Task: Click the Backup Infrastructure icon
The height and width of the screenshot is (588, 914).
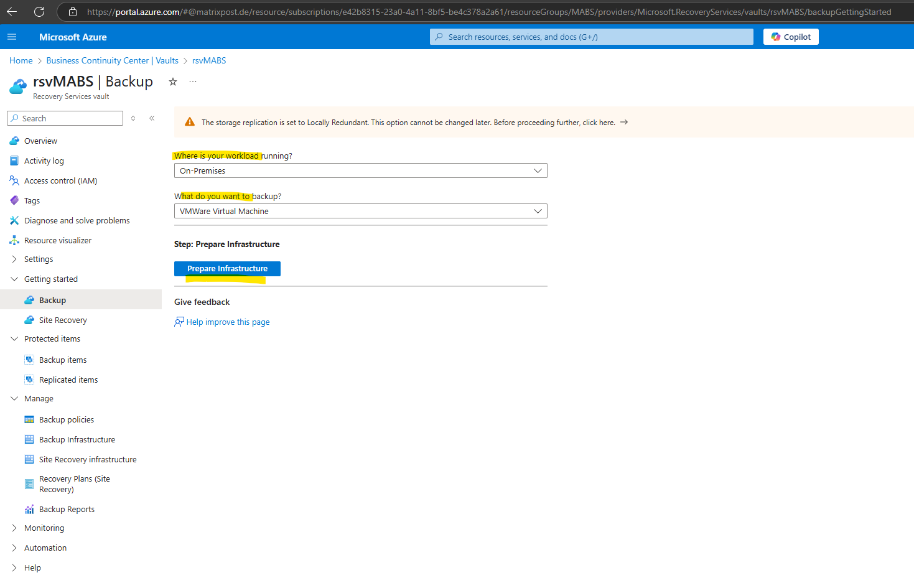Action: (29, 439)
